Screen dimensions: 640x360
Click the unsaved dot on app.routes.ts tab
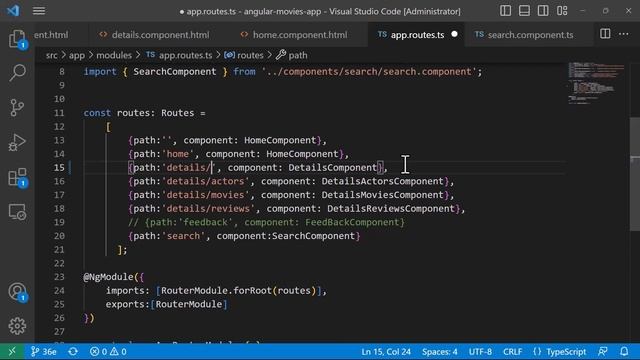point(454,34)
